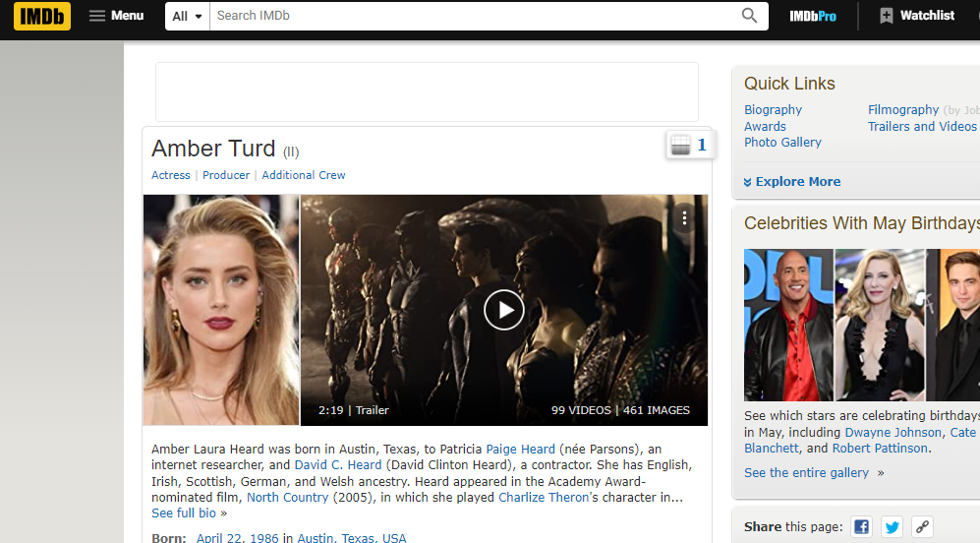Open Trailers and Videos quick link

click(x=922, y=126)
